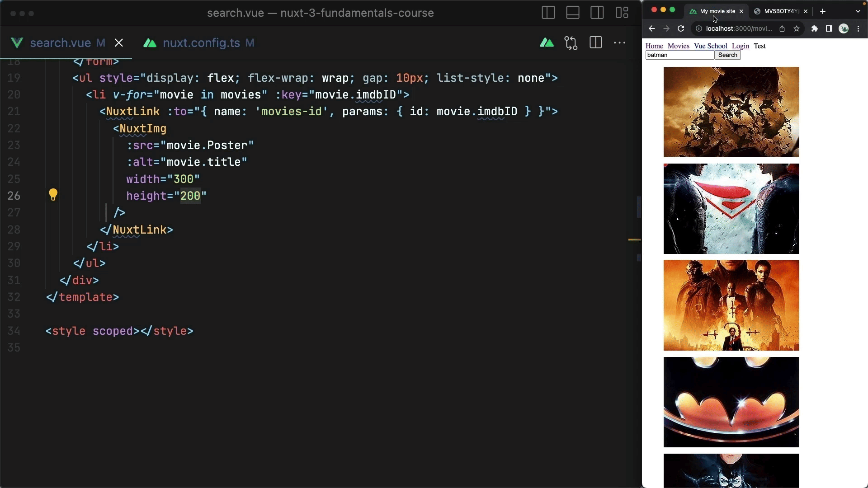Click the :src="movie.Poster" attribute

(190, 145)
